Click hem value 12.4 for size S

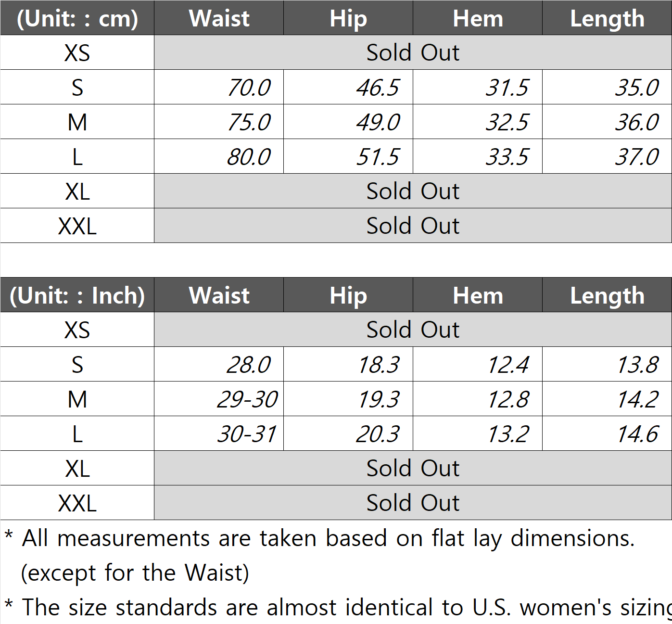click(508, 365)
